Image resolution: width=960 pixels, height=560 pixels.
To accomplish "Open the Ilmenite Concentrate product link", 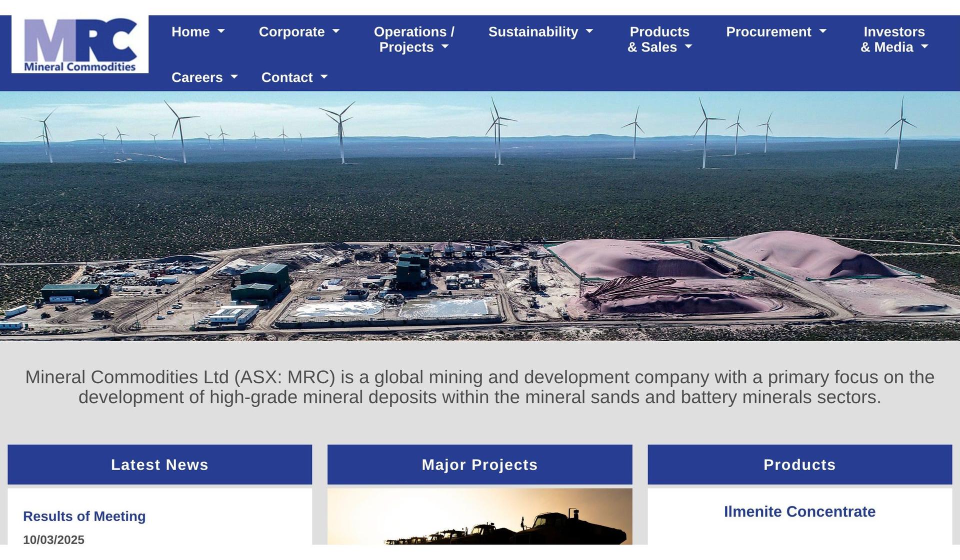I will [x=799, y=512].
